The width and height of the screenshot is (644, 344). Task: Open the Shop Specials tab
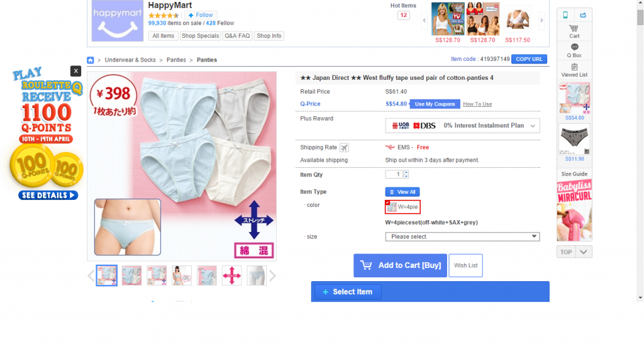click(x=200, y=36)
